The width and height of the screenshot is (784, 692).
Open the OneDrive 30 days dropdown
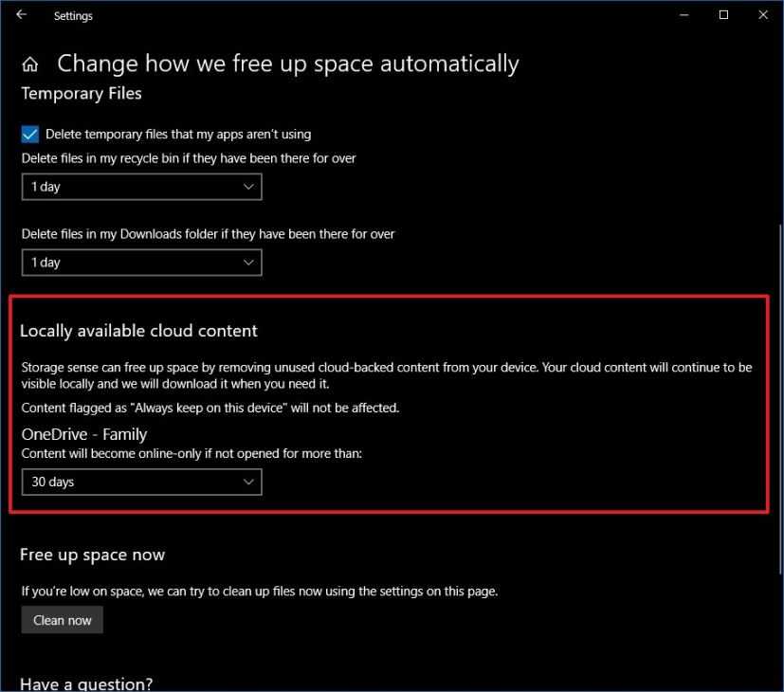pos(141,483)
